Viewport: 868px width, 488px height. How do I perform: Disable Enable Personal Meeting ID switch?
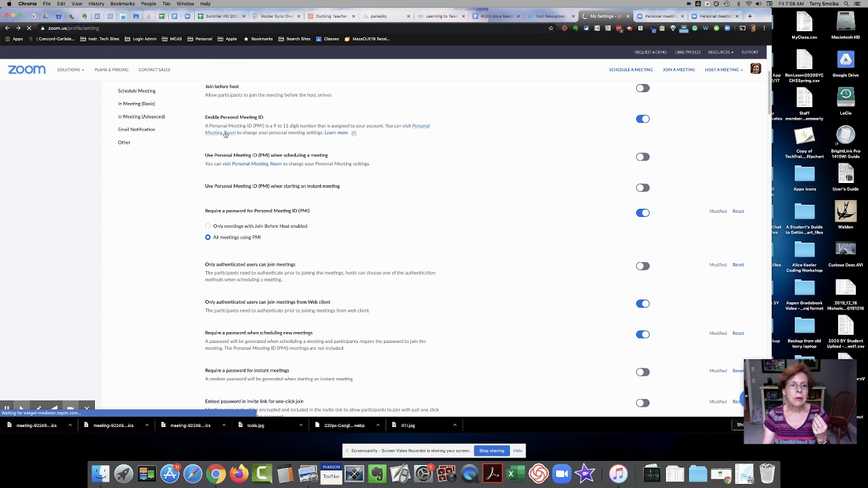click(642, 119)
